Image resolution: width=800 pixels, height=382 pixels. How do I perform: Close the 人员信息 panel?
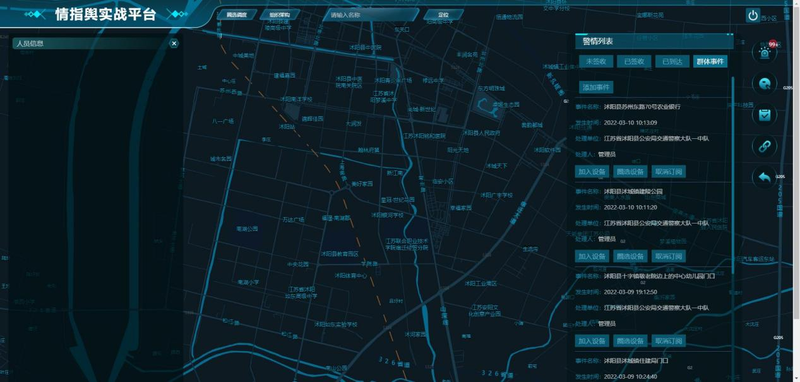tap(174, 43)
